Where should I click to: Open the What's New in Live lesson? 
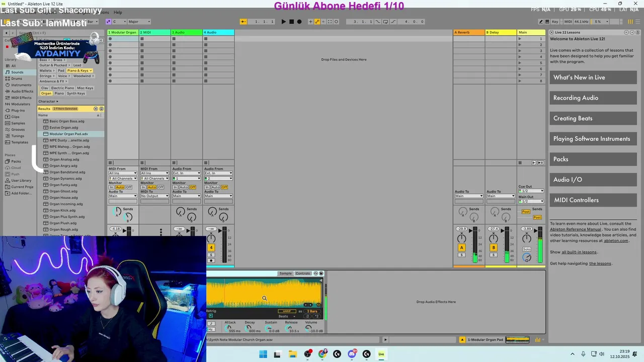593,77
